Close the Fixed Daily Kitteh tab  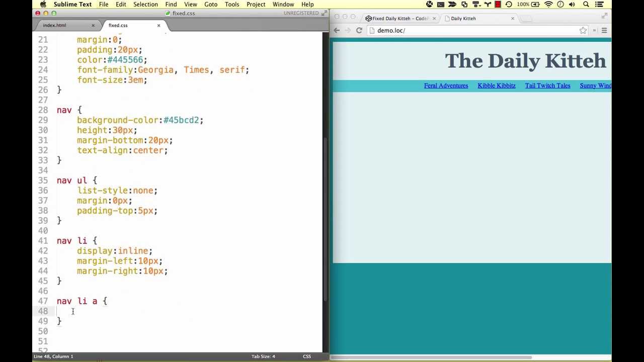[x=434, y=19]
